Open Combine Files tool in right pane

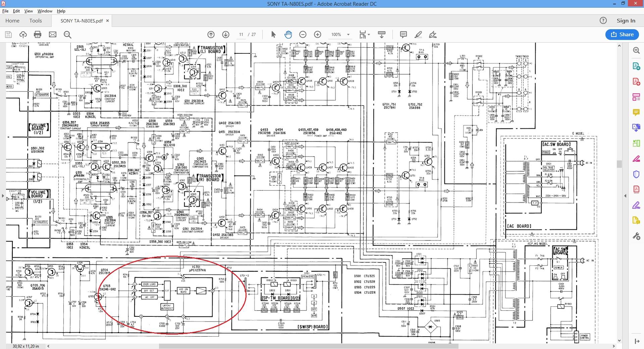[x=636, y=128]
